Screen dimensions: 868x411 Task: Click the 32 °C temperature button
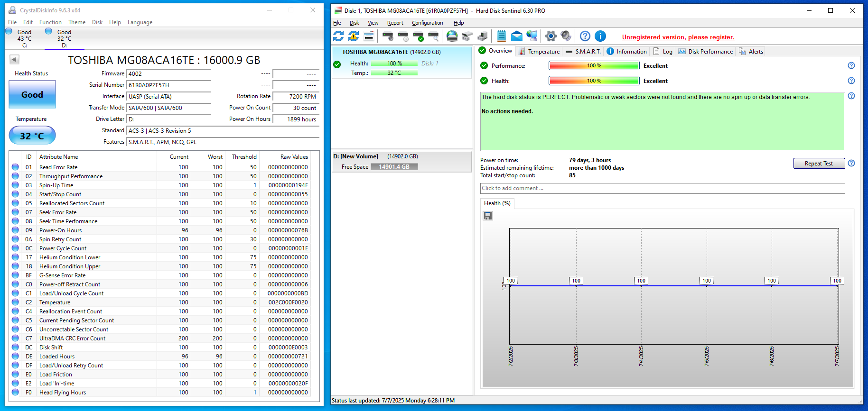pos(32,136)
